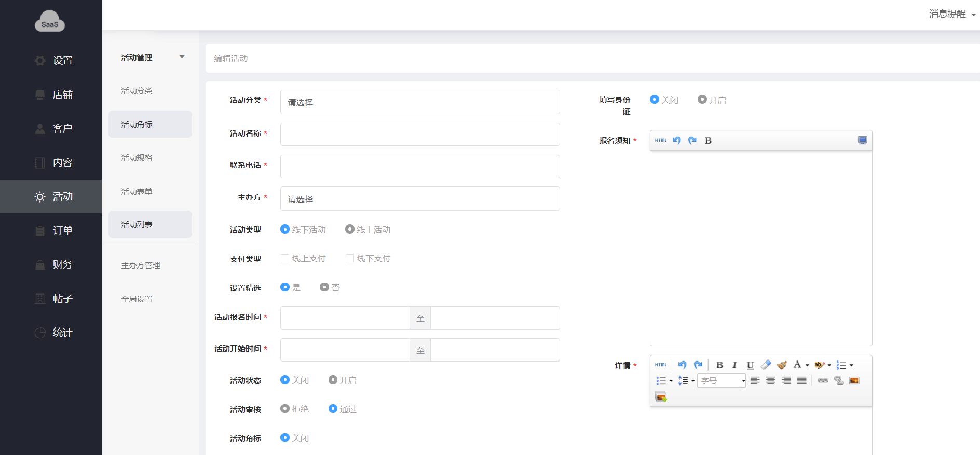The height and width of the screenshot is (455, 980).
Task: Open the unordered list style dropdown
Action: (671, 381)
